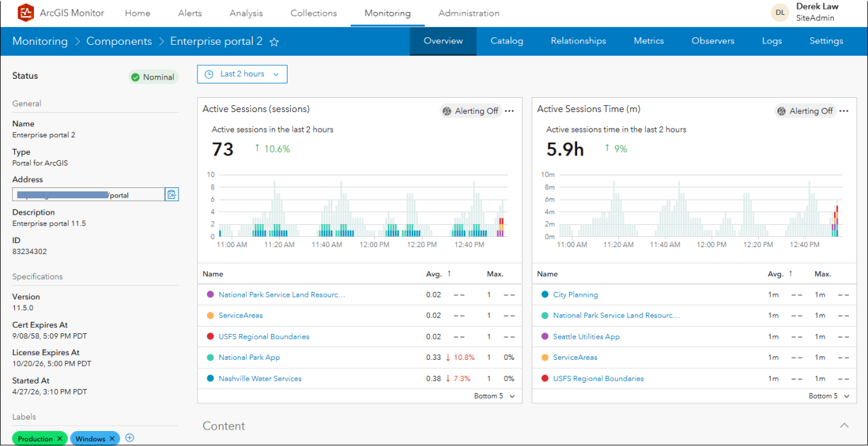
Task: Switch to the Catalog tab
Action: 507,41
